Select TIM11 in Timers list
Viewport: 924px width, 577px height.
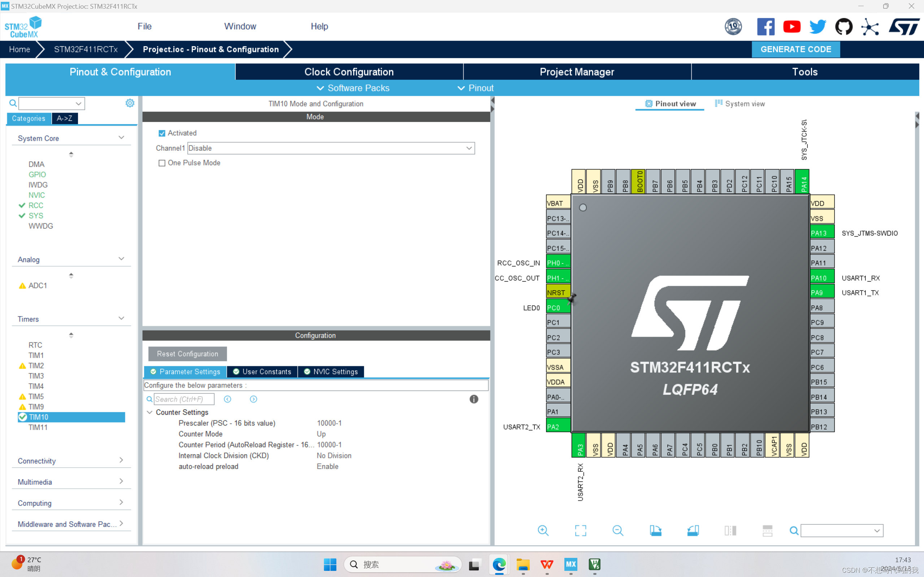(38, 427)
